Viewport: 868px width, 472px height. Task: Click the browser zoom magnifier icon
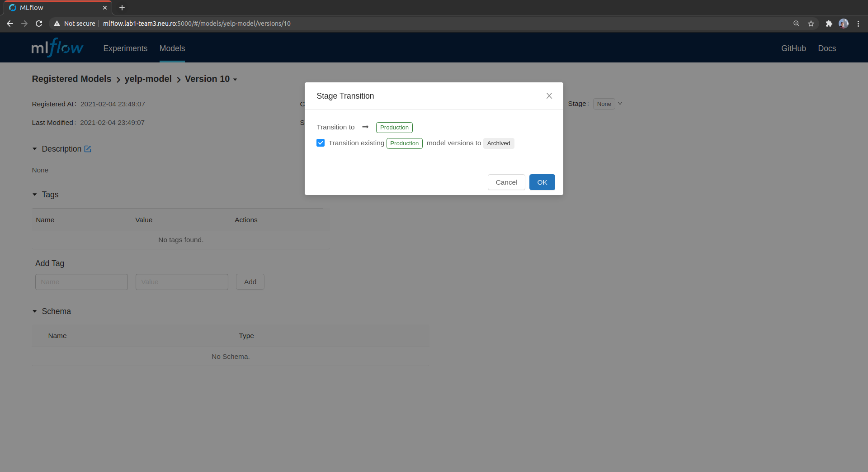797,24
